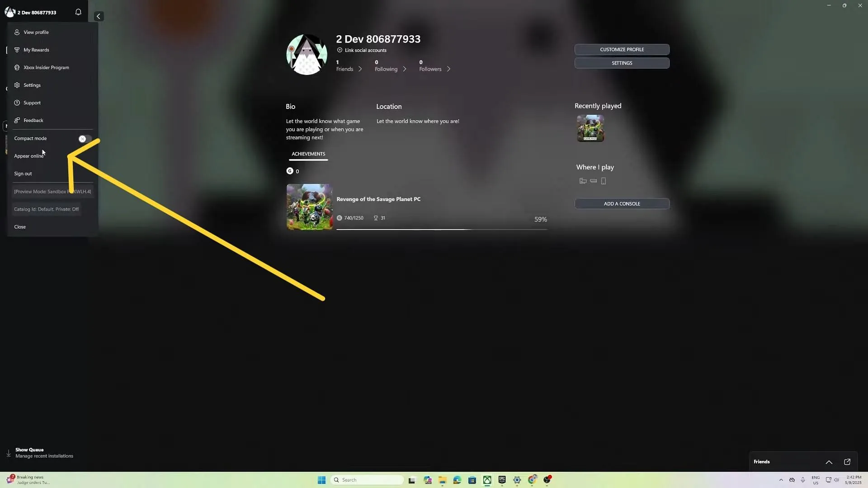Click the trophy achievements count icon
This screenshot has height=488, width=868.
click(376, 218)
